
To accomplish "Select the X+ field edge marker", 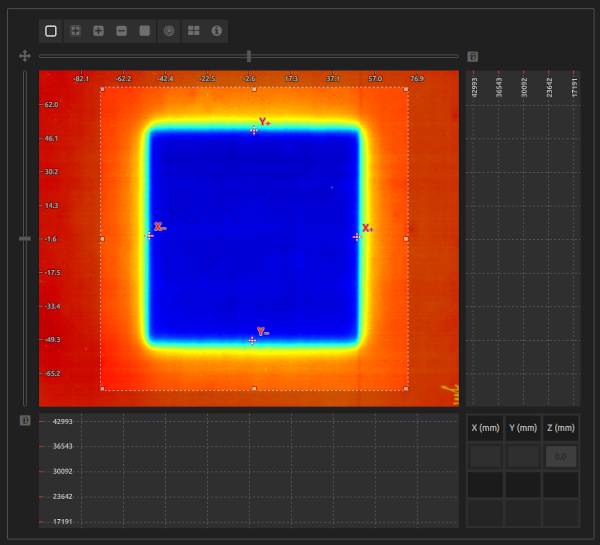I will 357,237.
